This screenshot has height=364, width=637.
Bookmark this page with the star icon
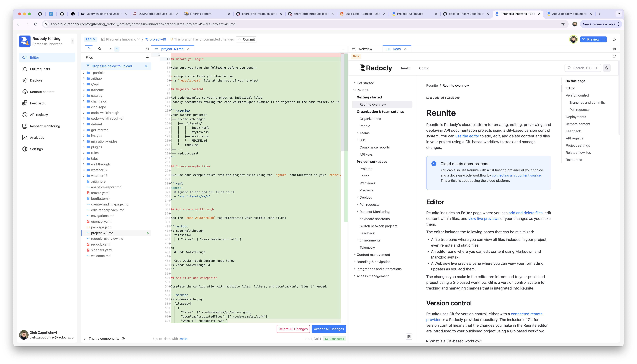click(x=563, y=24)
